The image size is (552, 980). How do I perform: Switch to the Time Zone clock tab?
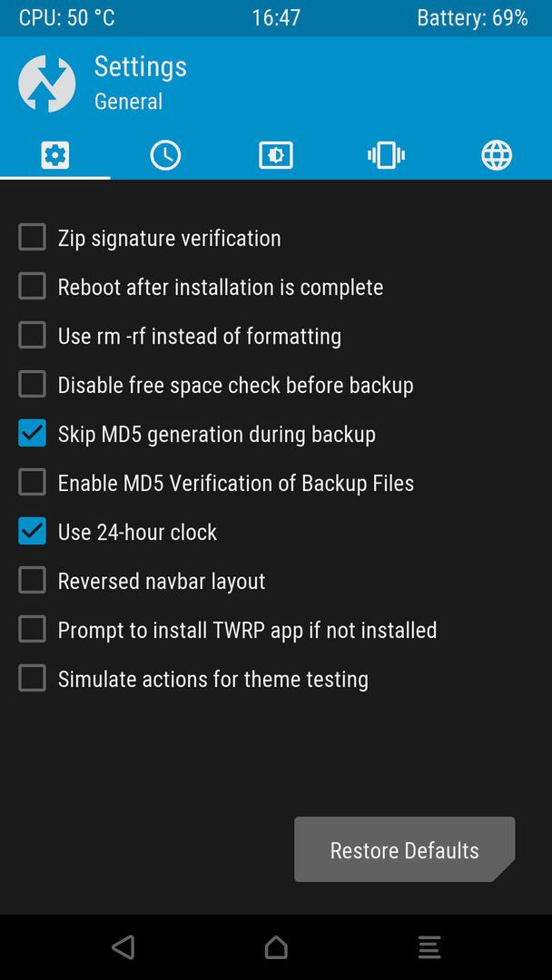coord(165,155)
